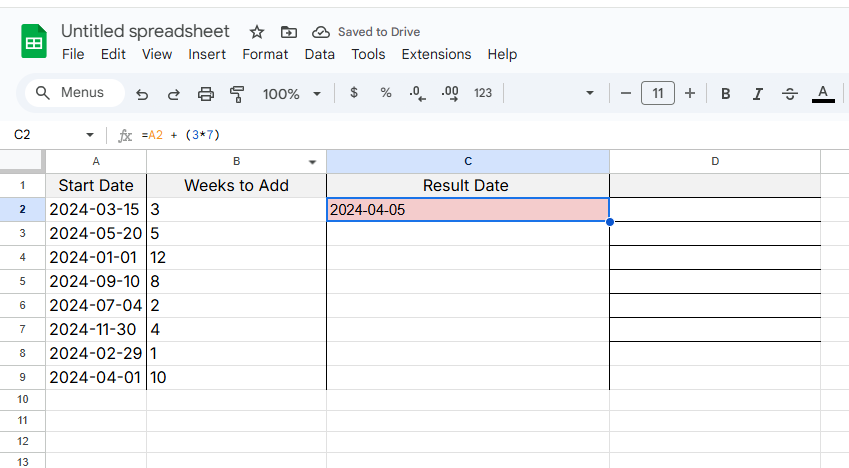The width and height of the screenshot is (849, 468).
Task: Click the redo arrow icon
Action: pos(174,94)
